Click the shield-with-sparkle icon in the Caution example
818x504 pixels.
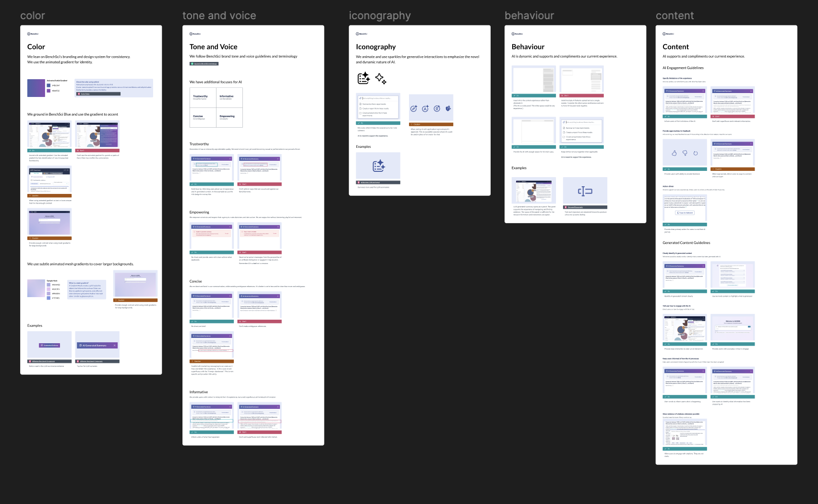coord(448,108)
